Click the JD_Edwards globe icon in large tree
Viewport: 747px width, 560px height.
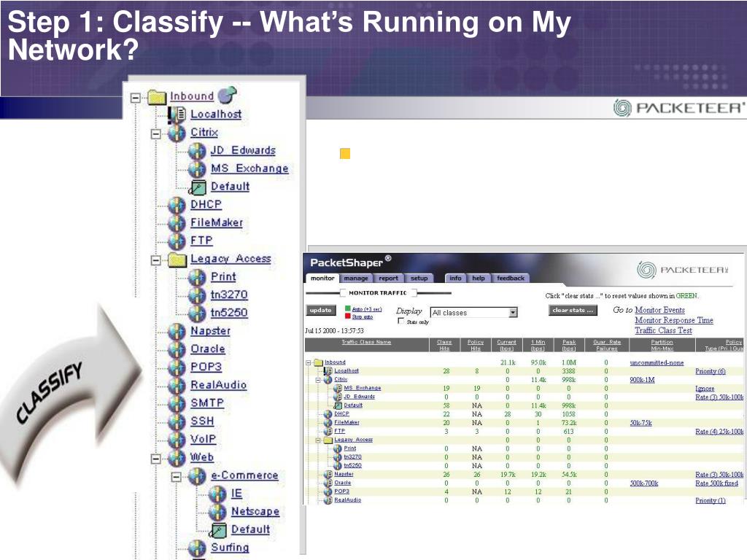coord(197,150)
